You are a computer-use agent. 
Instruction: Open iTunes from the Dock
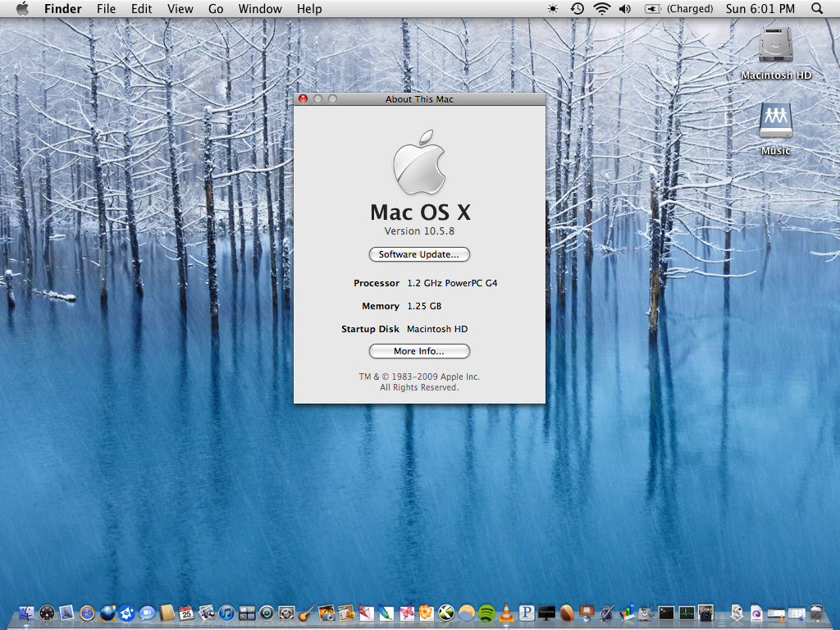[x=227, y=613]
